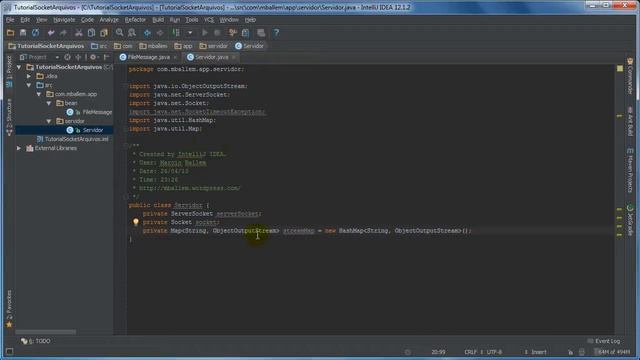The width and height of the screenshot is (640, 360).
Task: Click the Collapse All icon in Project panel
Action: point(78,57)
